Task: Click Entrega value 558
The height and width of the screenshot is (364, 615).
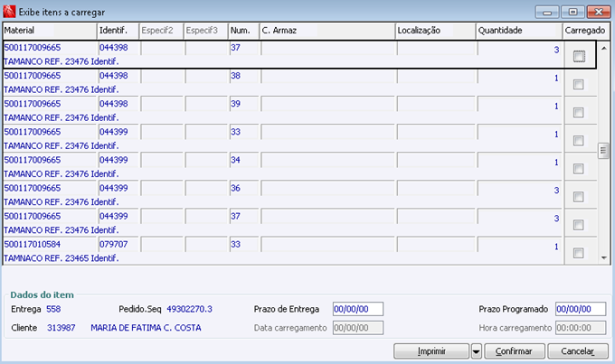Action: point(53,309)
